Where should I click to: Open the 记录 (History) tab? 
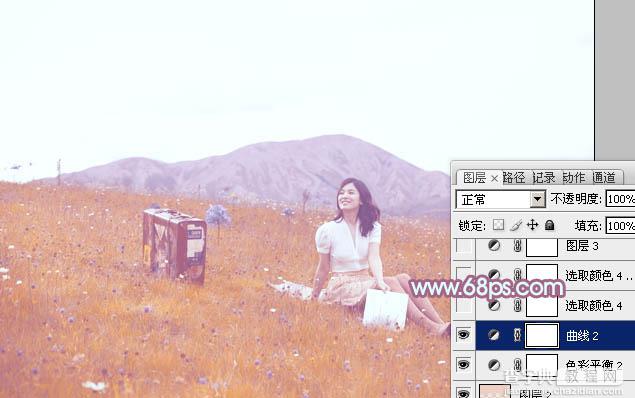pos(544,178)
